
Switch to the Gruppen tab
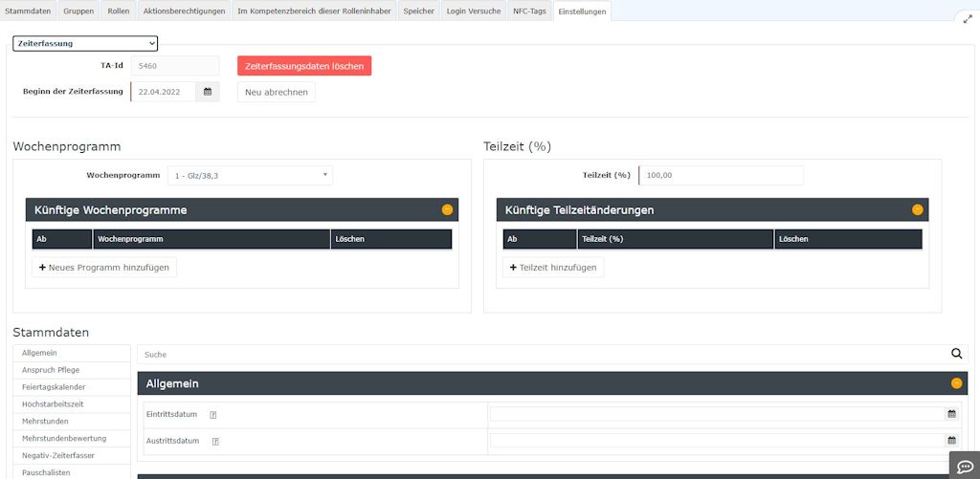point(78,11)
